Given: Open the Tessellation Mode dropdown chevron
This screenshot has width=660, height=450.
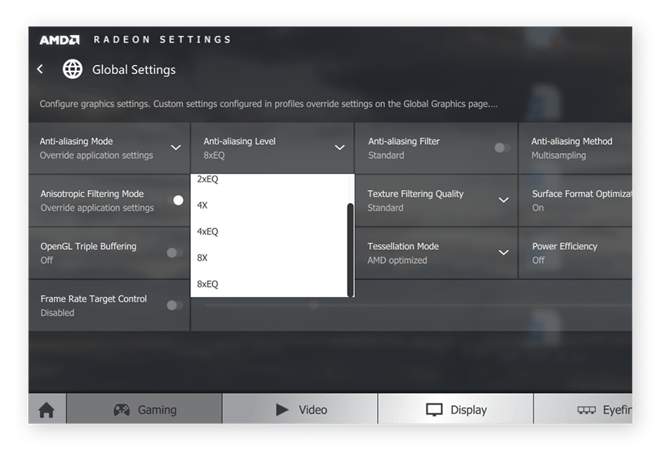Looking at the screenshot, I should click(503, 253).
